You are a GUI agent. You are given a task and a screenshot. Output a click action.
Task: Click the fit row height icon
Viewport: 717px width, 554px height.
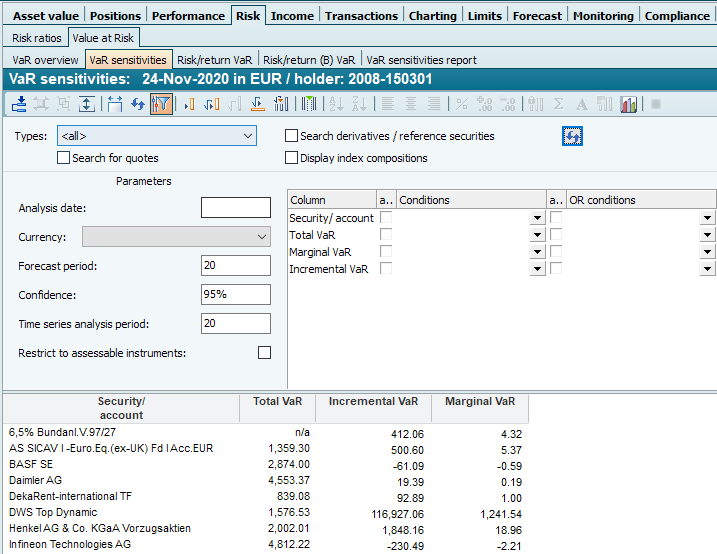point(87,104)
